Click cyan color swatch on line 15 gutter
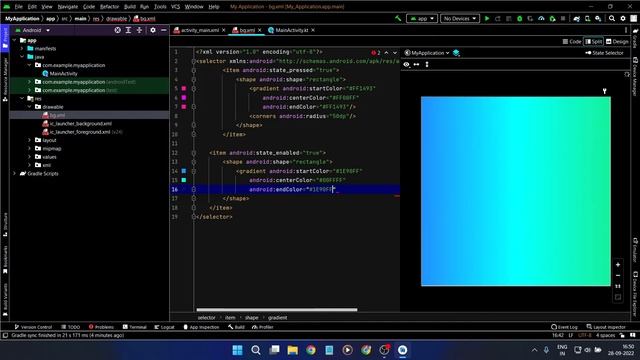This screenshot has height=360, width=640. point(184,180)
